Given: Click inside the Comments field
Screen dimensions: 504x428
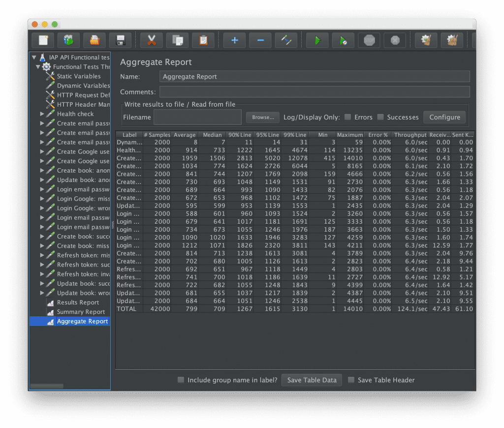Looking at the screenshot, I should (315, 92).
